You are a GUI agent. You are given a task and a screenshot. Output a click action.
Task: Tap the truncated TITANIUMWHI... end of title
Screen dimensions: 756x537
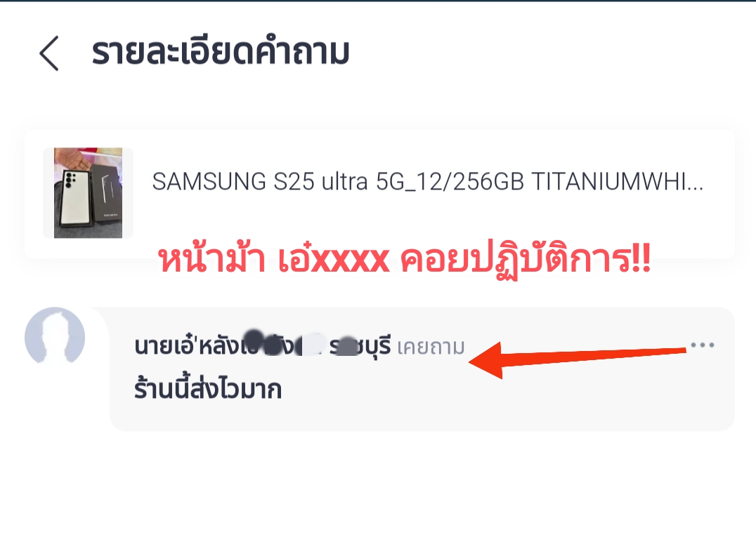pos(617,182)
